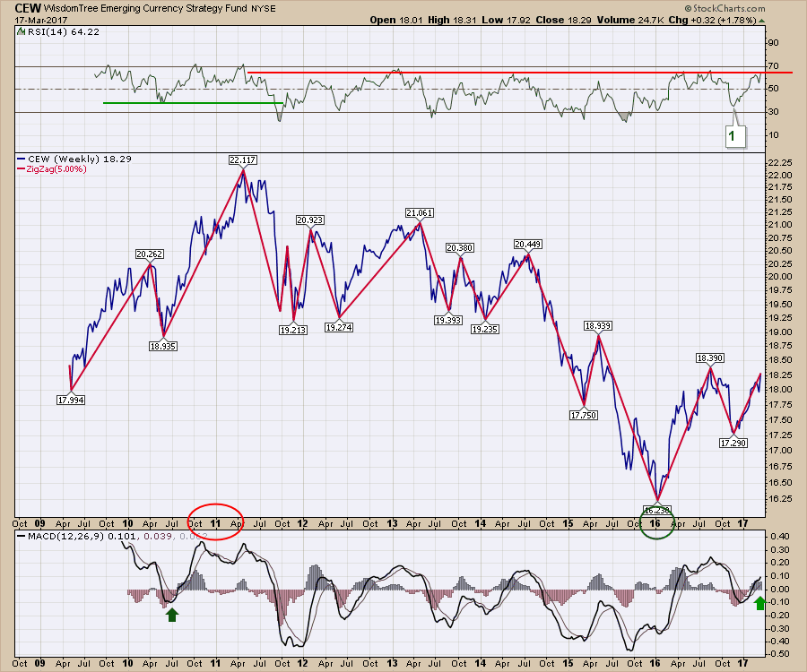Click the 21.00 tick on the price axis
Image resolution: width=807 pixels, height=672 pixels.
pos(780,225)
